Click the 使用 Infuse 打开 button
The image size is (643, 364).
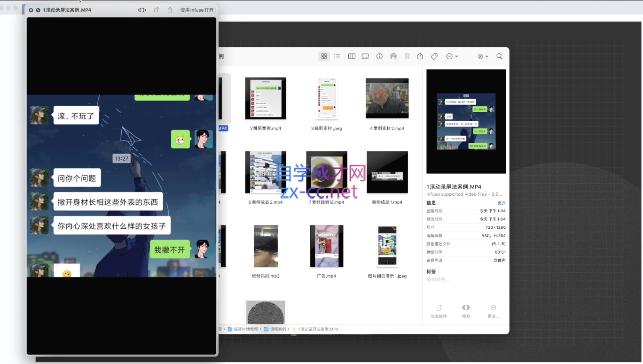[x=197, y=10]
